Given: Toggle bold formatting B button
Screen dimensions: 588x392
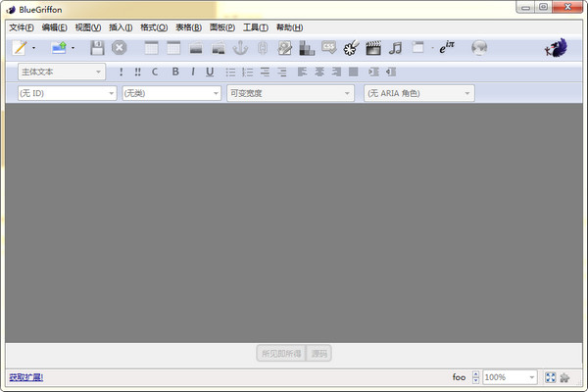Looking at the screenshot, I should 175,72.
